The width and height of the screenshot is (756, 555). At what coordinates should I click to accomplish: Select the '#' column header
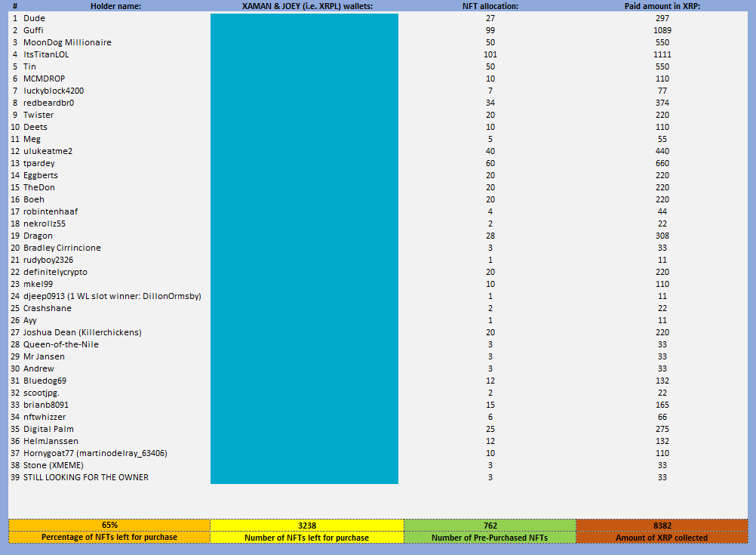click(x=15, y=6)
